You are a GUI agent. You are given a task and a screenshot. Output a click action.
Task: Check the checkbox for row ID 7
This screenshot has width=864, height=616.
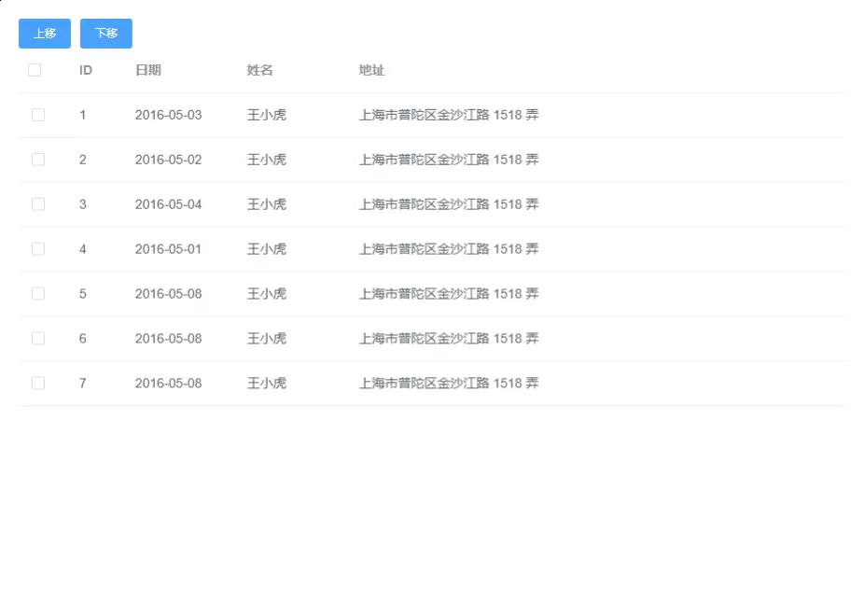(37, 384)
